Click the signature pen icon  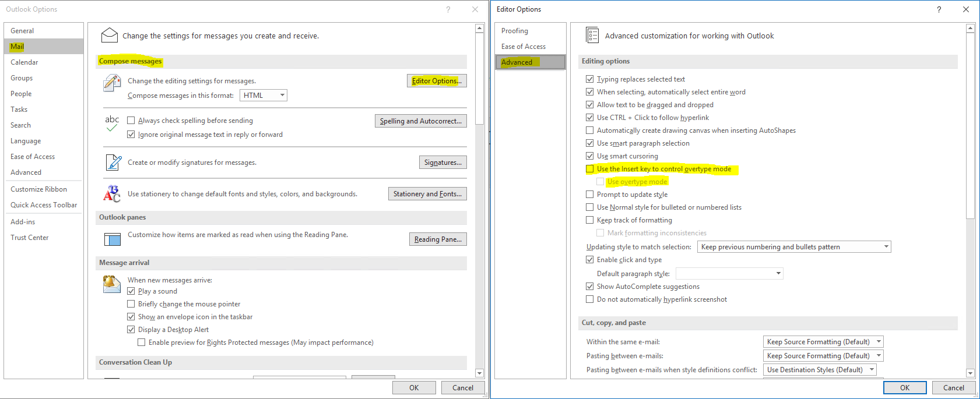pyautogui.click(x=113, y=163)
